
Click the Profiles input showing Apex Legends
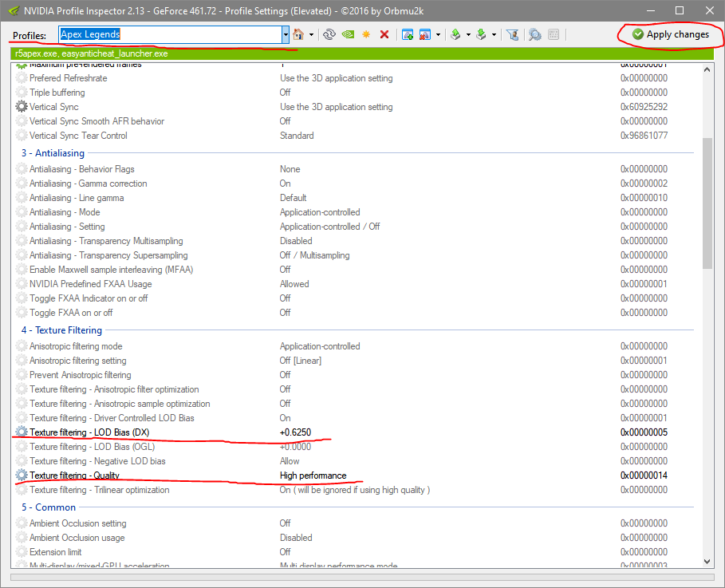[170, 34]
